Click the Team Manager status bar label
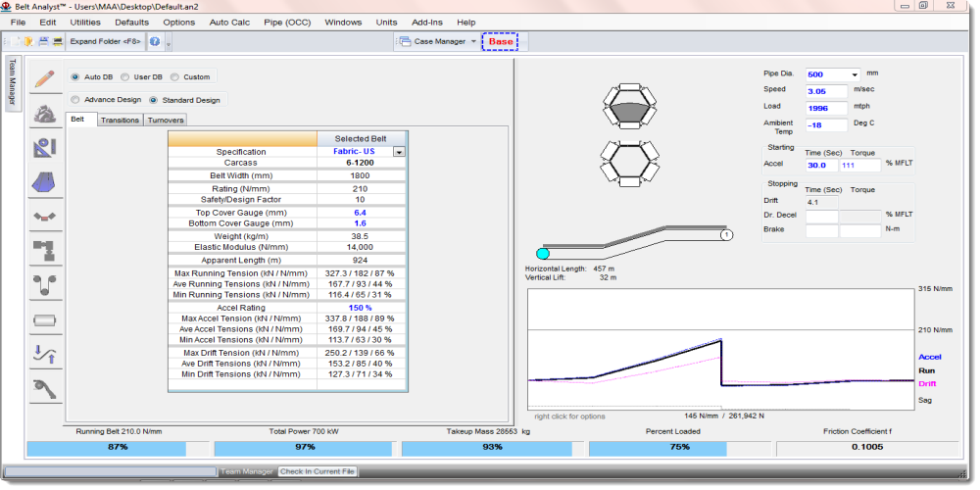Screen dimensions: 980x490 click(246, 471)
